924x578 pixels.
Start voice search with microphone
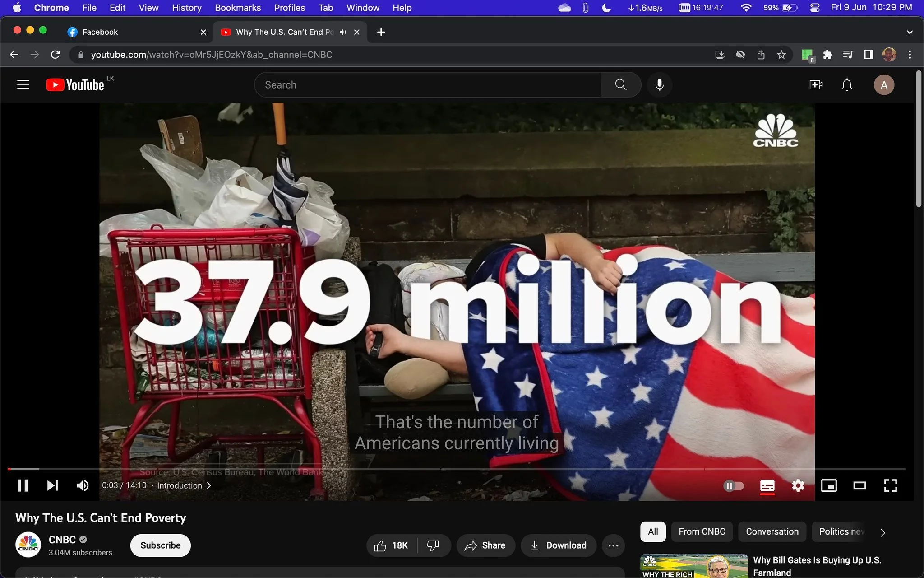pos(660,85)
